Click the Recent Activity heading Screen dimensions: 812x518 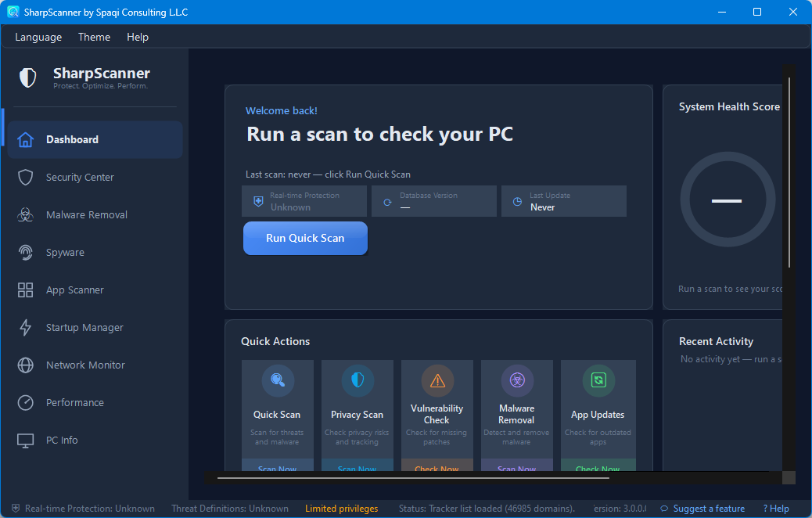pyautogui.click(x=717, y=341)
